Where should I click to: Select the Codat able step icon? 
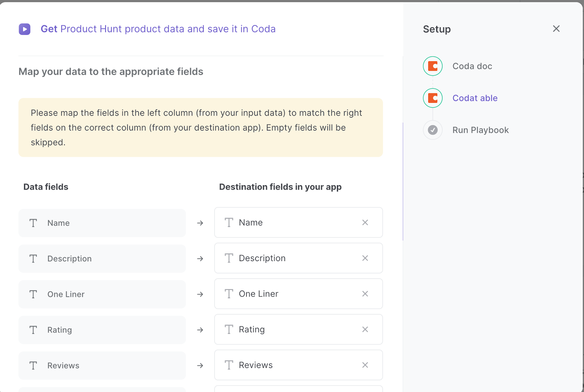click(433, 98)
